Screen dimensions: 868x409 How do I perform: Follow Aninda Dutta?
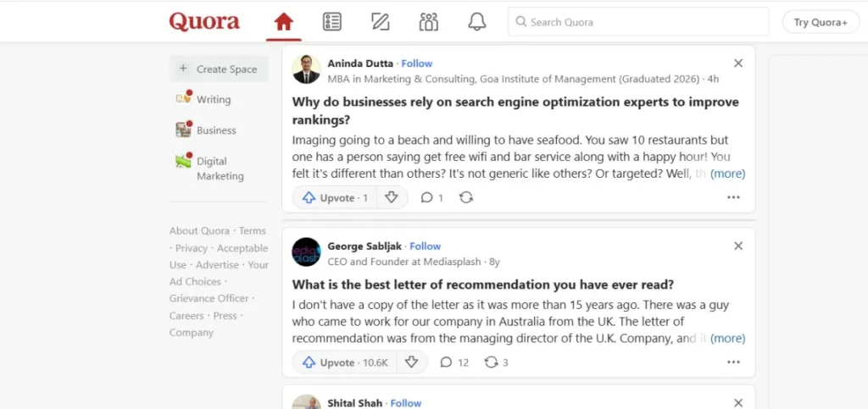click(416, 64)
